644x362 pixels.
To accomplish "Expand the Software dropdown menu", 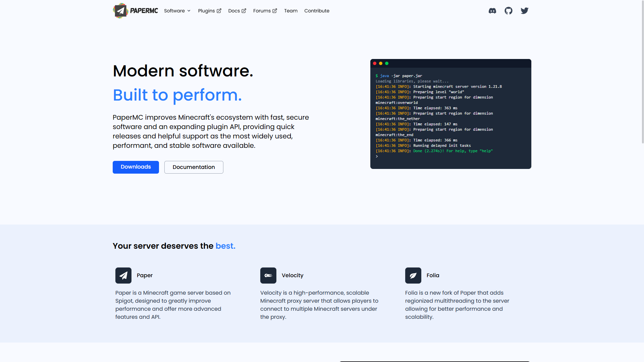I will pyautogui.click(x=177, y=11).
